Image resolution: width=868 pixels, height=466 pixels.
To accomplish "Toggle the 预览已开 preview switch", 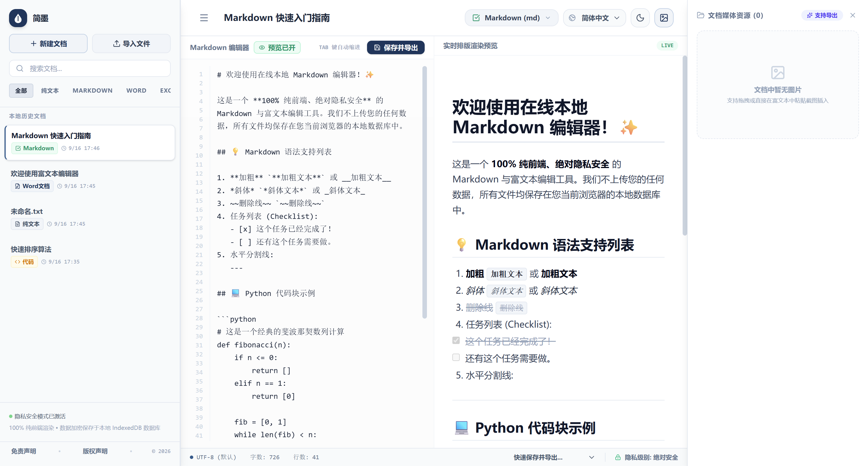I will coord(277,47).
